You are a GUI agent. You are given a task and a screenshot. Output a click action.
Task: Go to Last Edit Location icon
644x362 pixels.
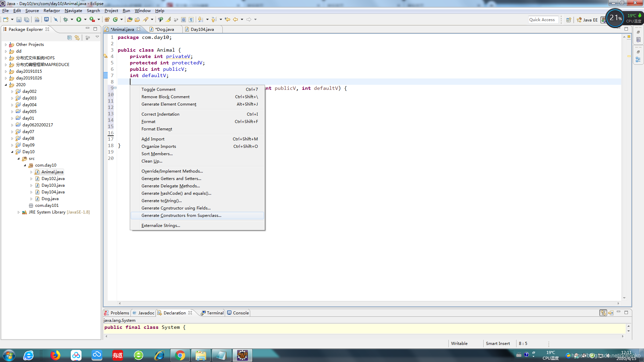point(227,19)
